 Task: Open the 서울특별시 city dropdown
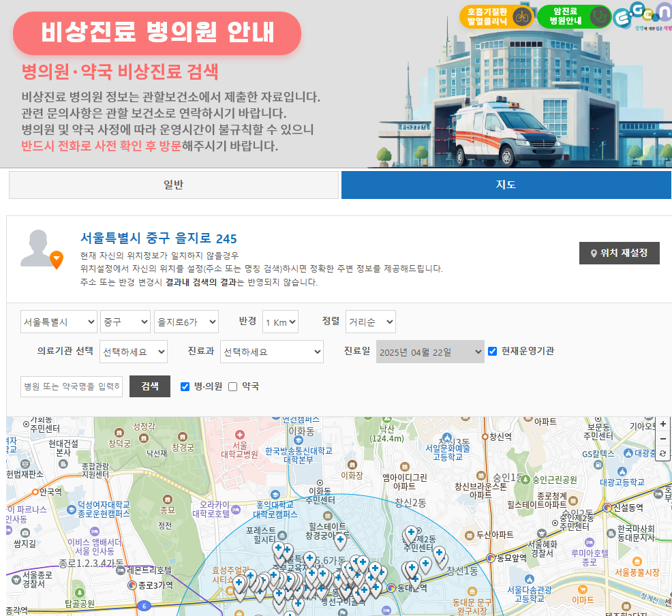point(59,322)
